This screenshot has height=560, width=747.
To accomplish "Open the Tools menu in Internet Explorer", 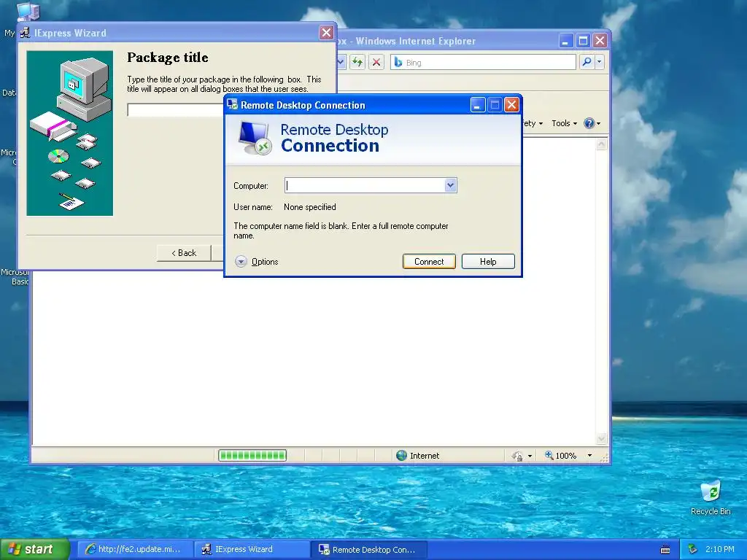I will (564, 123).
